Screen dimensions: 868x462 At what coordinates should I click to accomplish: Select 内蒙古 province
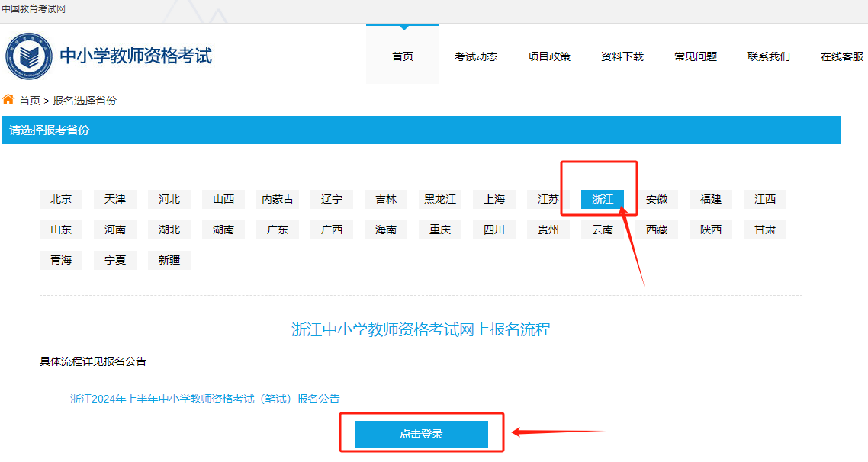pyautogui.click(x=277, y=199)
